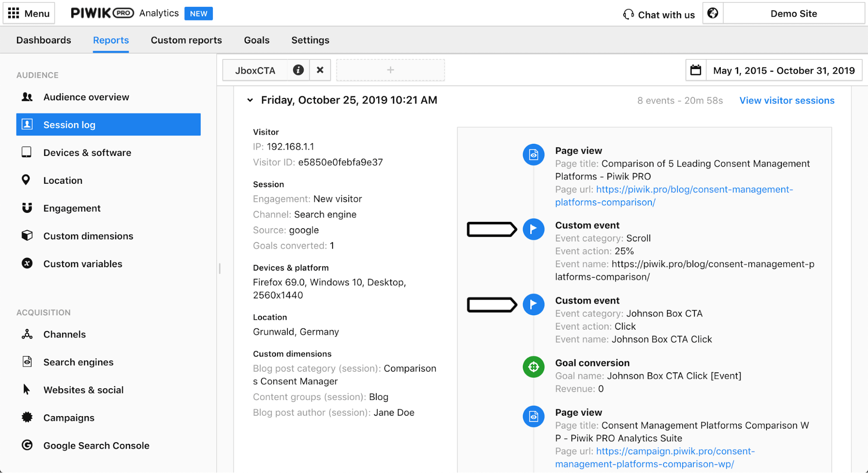The image size is (868, 473).
Task: Click the Goal conversion green target icon
Action: [x=533, y=367]
